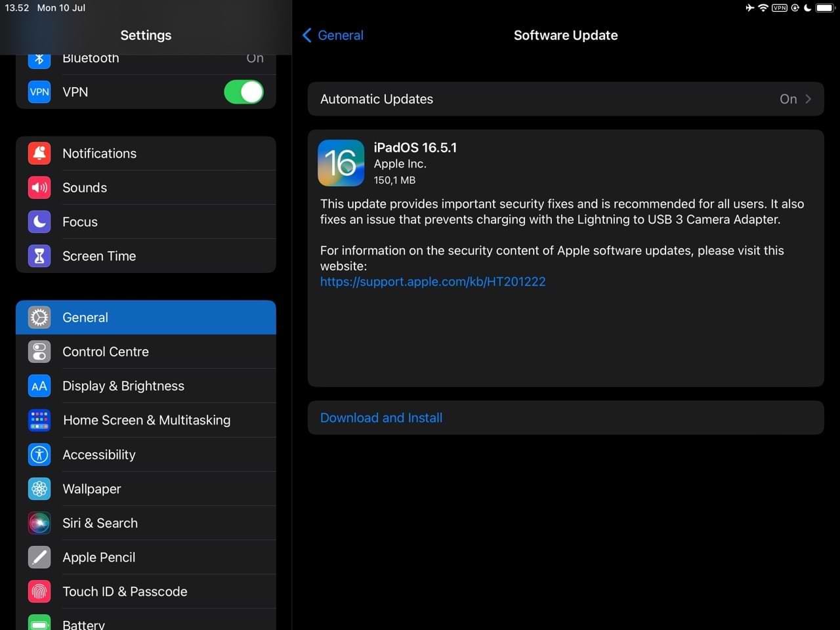The image size is (840, 630).
Task: Tap the Mon 10 Jul date
Action: pos(61,8)
